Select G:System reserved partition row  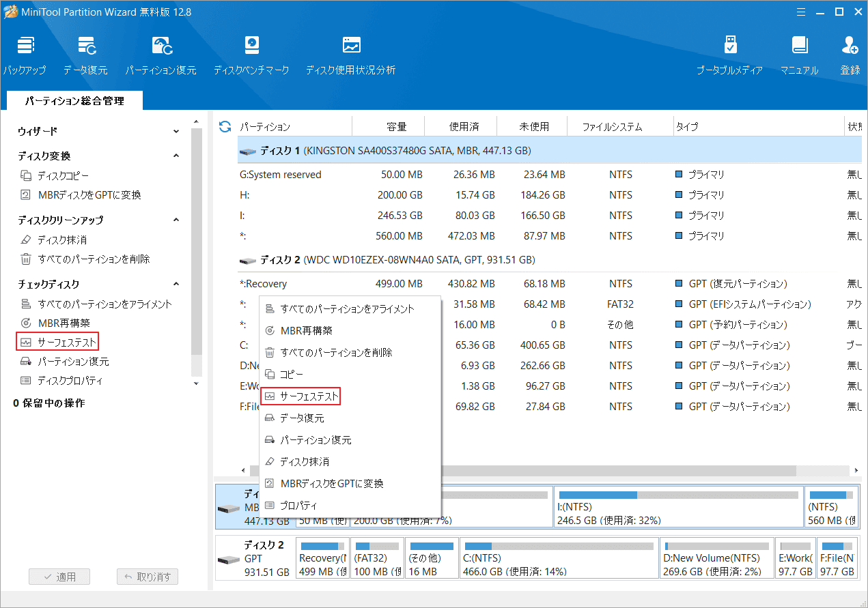[550, 175]
